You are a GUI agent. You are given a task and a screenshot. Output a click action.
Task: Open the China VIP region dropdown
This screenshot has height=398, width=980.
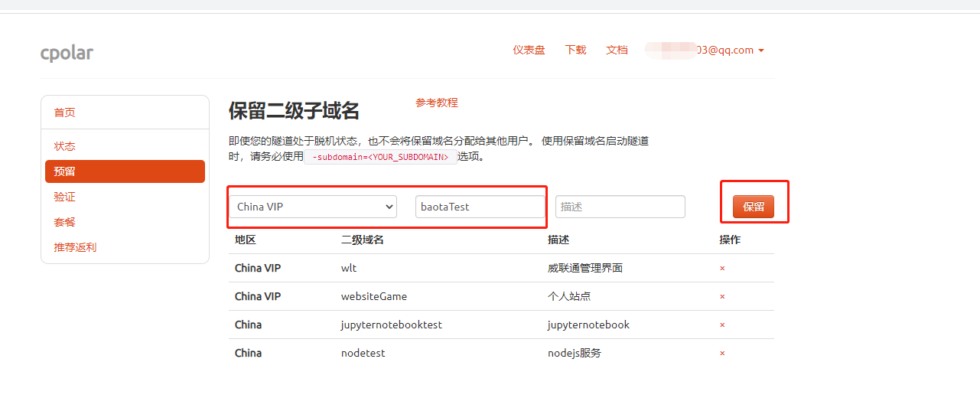click(313, 207)
